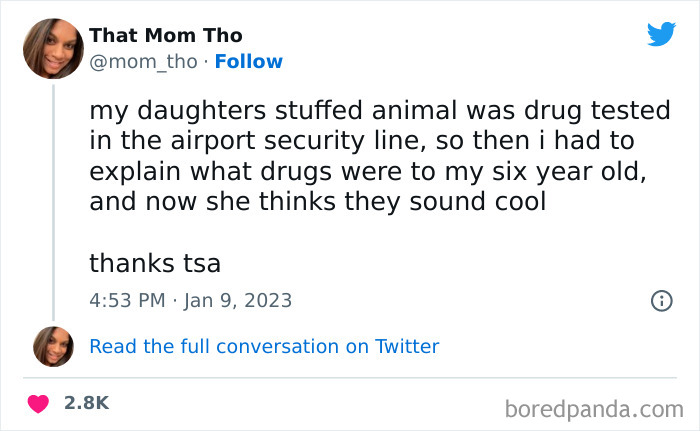Click the word 'Twitter' in the conversation link
700x431 pixels.
406,346
